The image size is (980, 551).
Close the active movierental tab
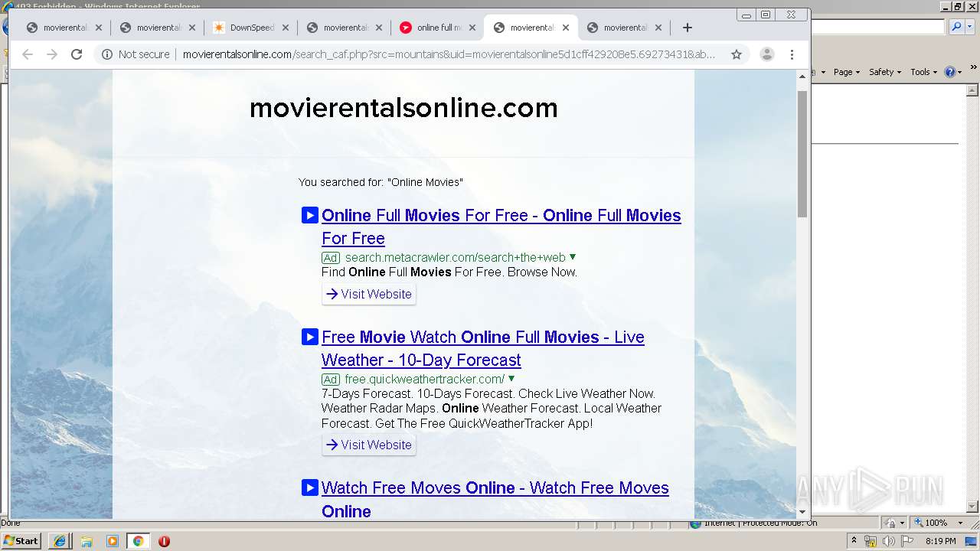[566, 28]
